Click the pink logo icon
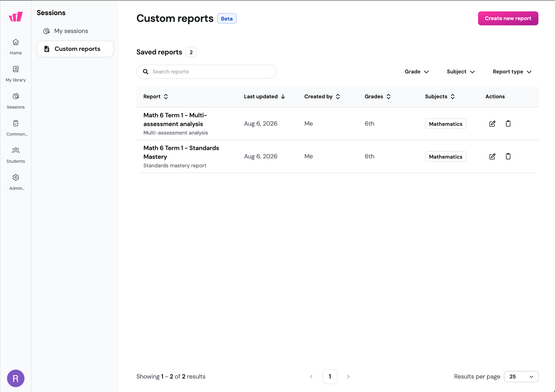 [16, 17]
